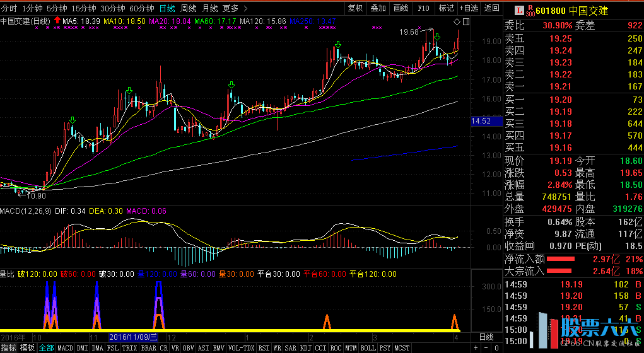Click the − zoom button at bottom right
The height and width of the screenshot is (353, 644).
coord(486,348)
